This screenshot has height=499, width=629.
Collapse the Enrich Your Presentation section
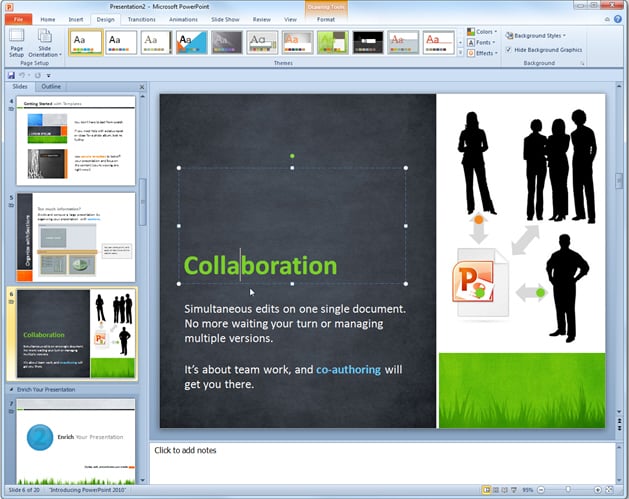(11, 389)
